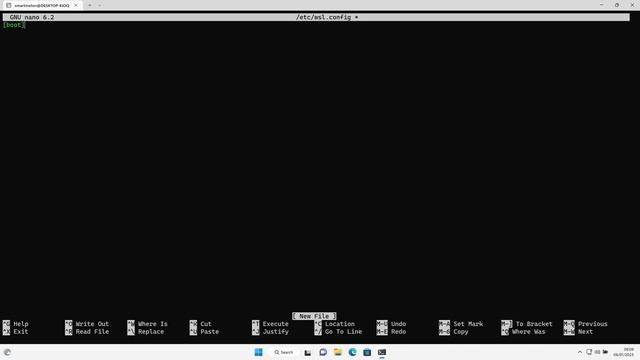This screenshot has height=360, width=640.
Task: Open File Explorer from the taskbar
Action: tap(338, 352)
